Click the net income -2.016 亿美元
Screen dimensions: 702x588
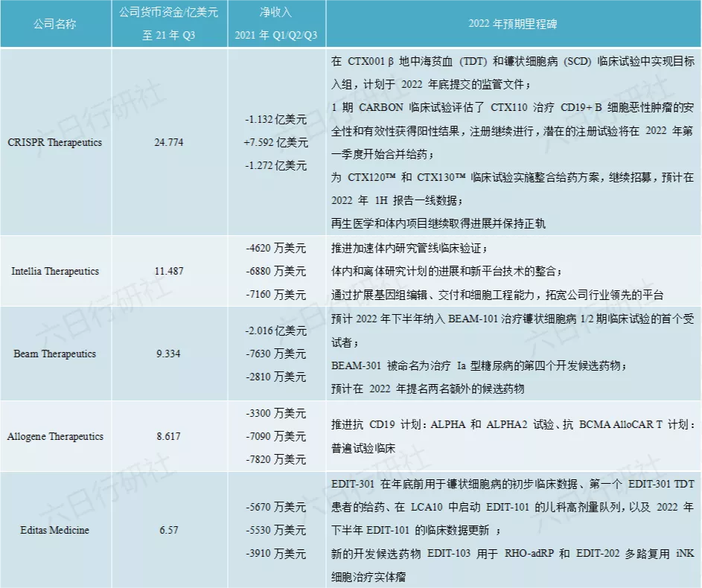tap(275, 330)
